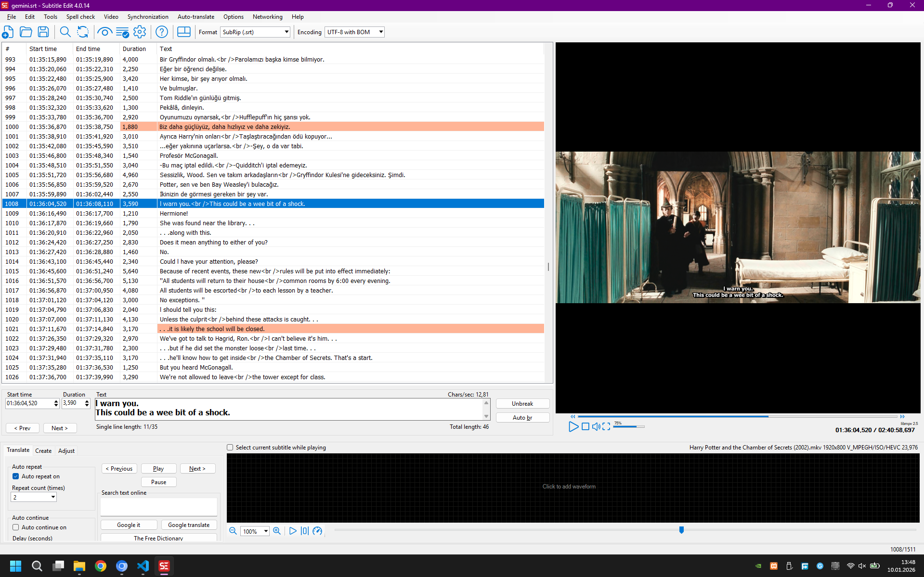The height and width of the screenshot is (577, 924).
Task: Open the Video menu
Action: click(111, 17)
